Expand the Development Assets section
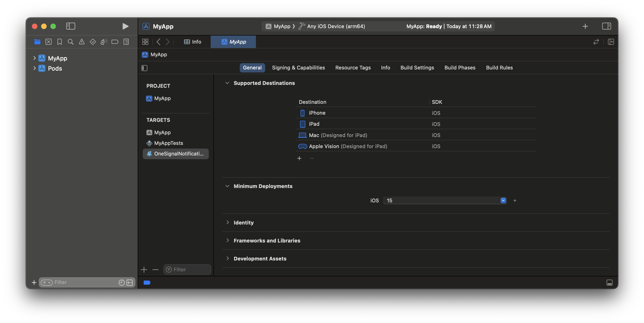The image size is (644, 323). pos(228,258)
